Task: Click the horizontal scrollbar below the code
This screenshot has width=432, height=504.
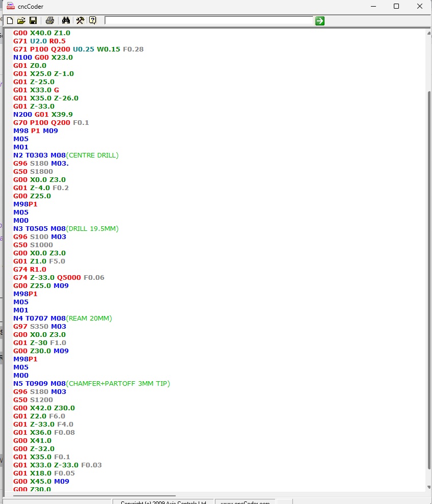Action: pos(92,495)
